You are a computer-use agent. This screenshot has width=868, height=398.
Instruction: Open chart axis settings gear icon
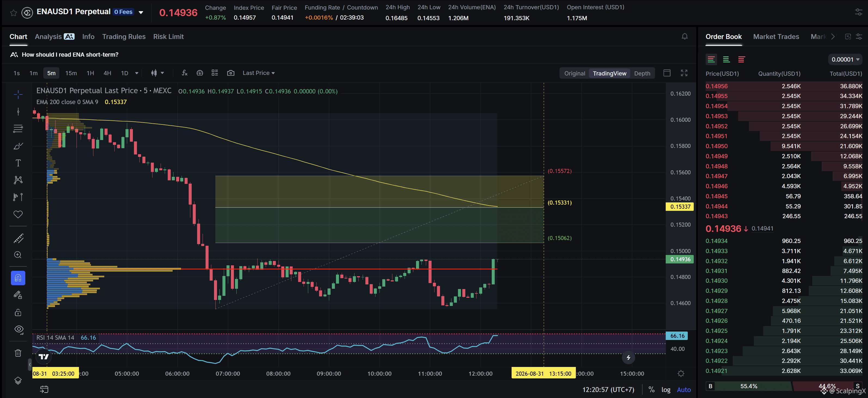(681, 373)
